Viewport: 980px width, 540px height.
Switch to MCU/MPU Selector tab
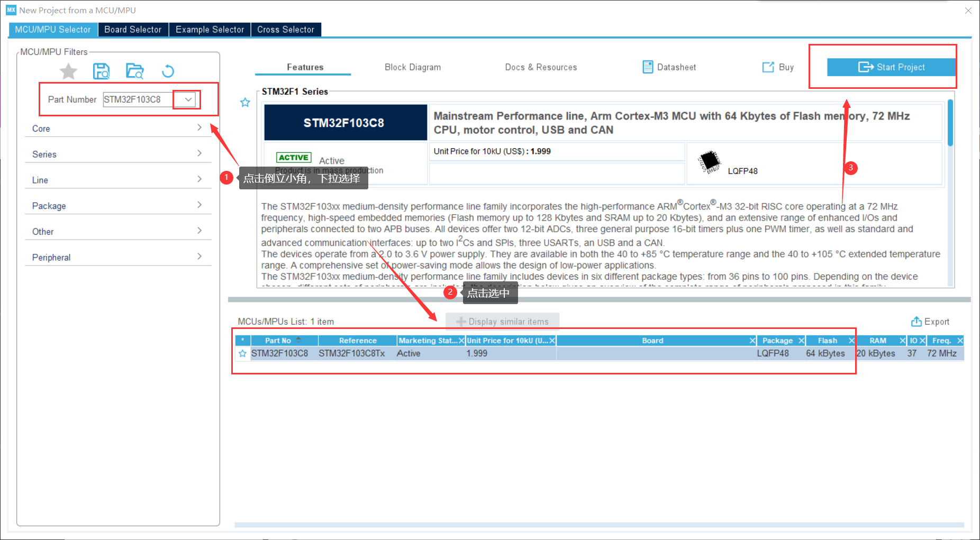coord(53,30)
